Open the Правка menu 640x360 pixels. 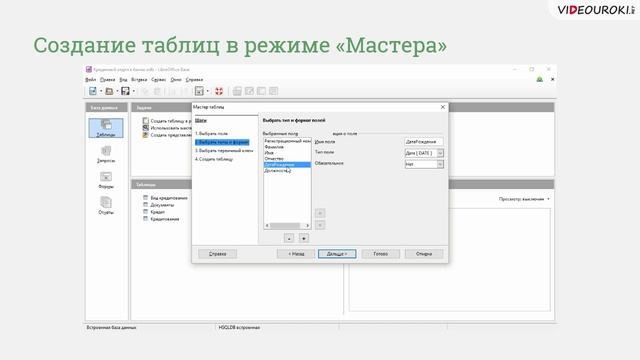(108, 80)
